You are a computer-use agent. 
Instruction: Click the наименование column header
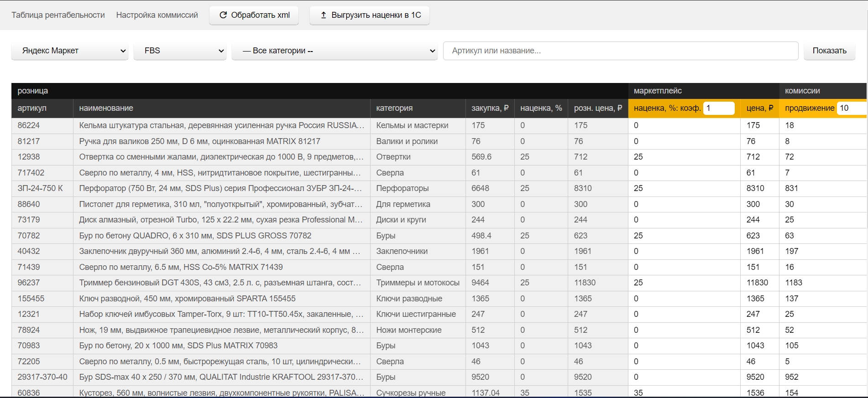point(221,108)
